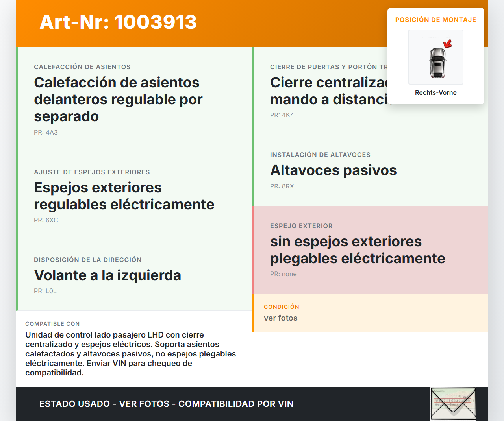Click CIERRE DE PUERTAS Y PORTÓN label
Image resolution: width=504 pixels, height=421 pixels.
329,67
